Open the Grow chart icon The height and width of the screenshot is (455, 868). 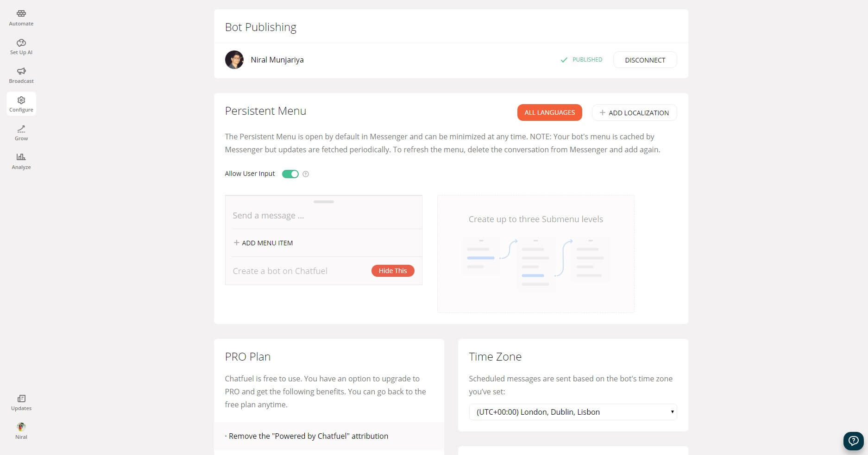click(21, 129)
